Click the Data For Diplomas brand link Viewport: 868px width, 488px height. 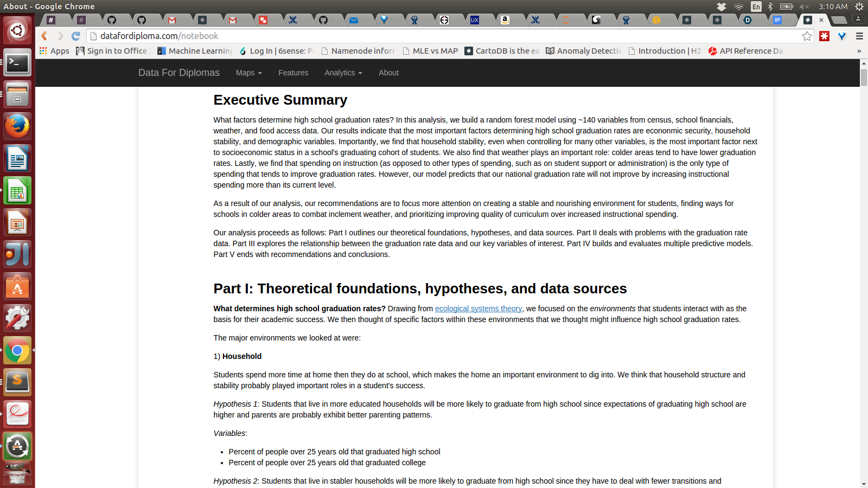coord(179,73)
